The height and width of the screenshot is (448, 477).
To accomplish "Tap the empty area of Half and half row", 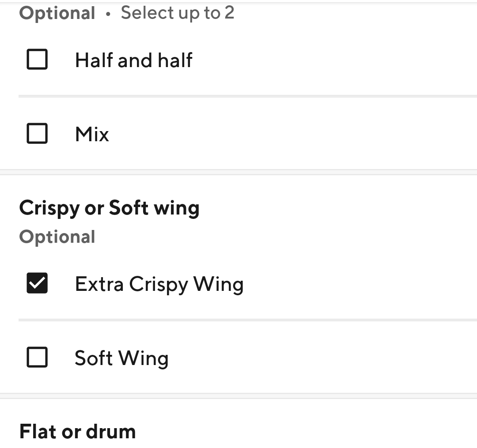I will 336,60.
